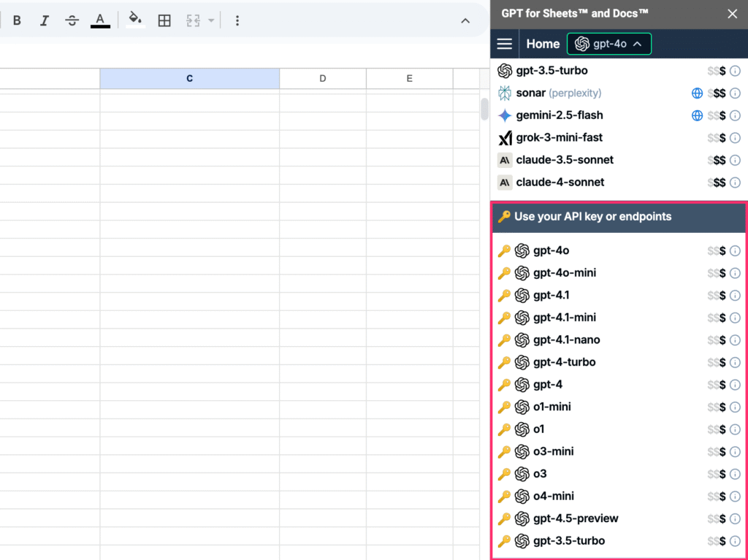
Task: Click the info icon for gpt-4.5-preview
Action: pyautogui.click(x=735, y=518)
